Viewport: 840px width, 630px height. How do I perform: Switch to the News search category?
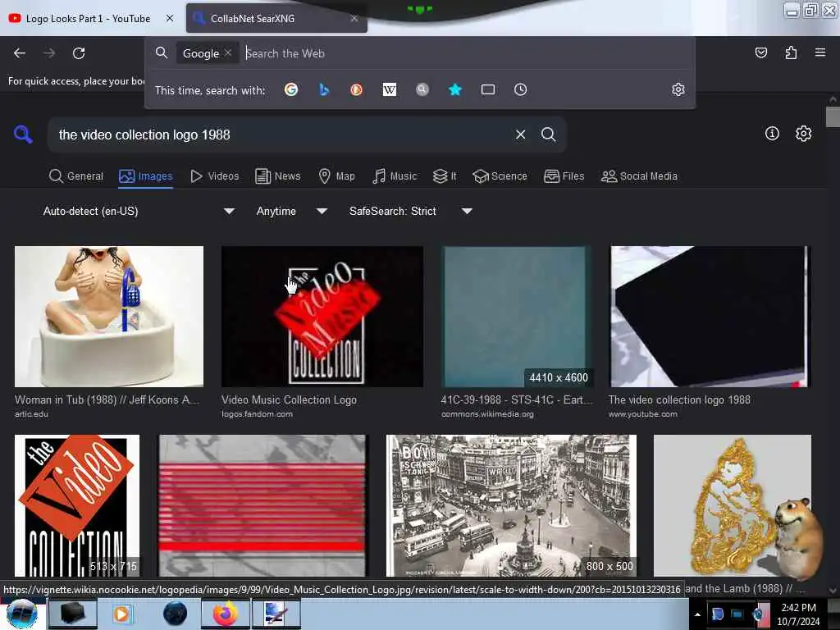pyautogui.click(x=277, y=176)
